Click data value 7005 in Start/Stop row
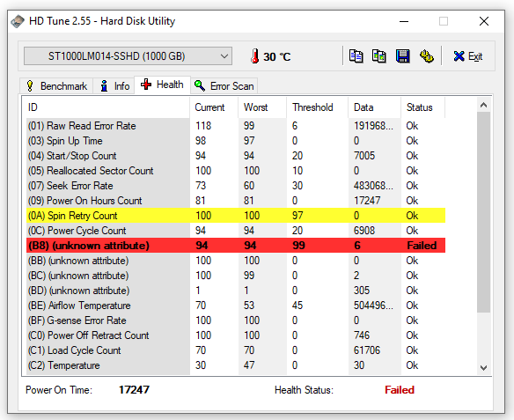Screen dimensions: 514x420 [364, 156]
